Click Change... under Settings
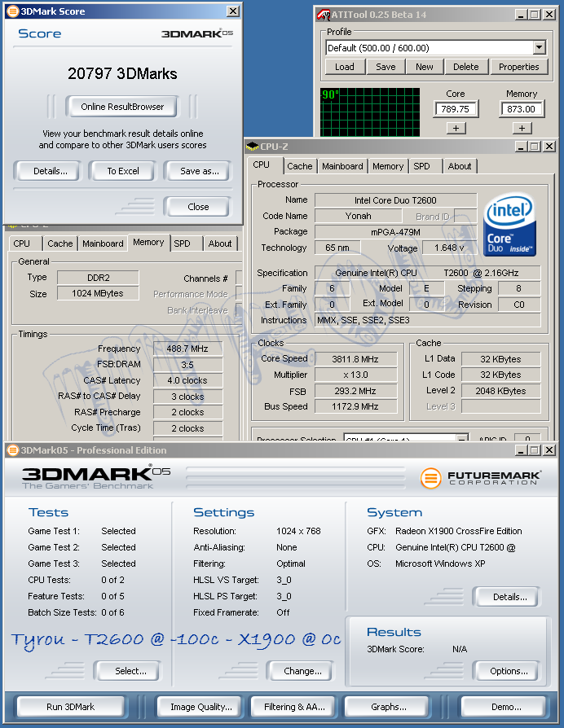This screenshot has height=728, width=564. pos(302,671)
